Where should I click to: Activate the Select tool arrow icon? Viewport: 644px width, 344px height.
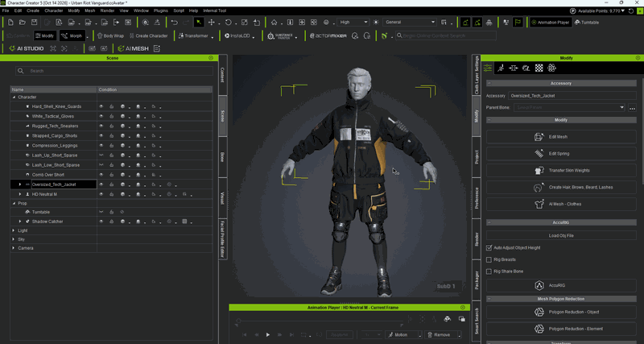click(x=199, y=23)
